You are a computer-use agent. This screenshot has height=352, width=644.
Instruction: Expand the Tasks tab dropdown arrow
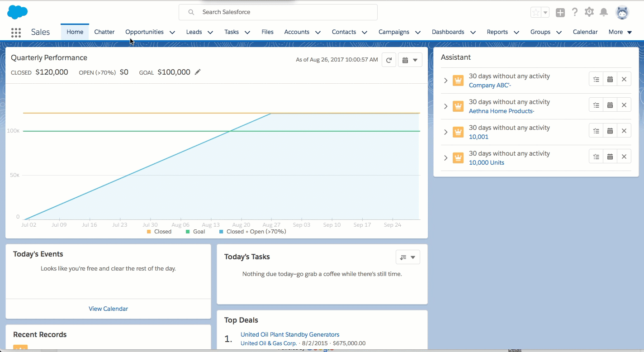click(x=247, y=33)
